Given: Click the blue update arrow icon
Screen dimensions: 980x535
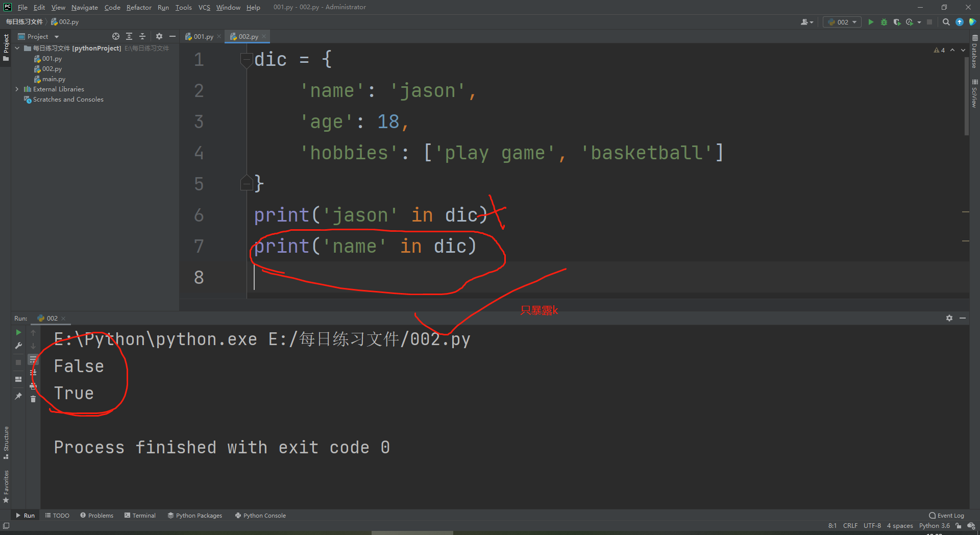Looking at the screenshot, I should pyautogui.click(x=960, y=22).
